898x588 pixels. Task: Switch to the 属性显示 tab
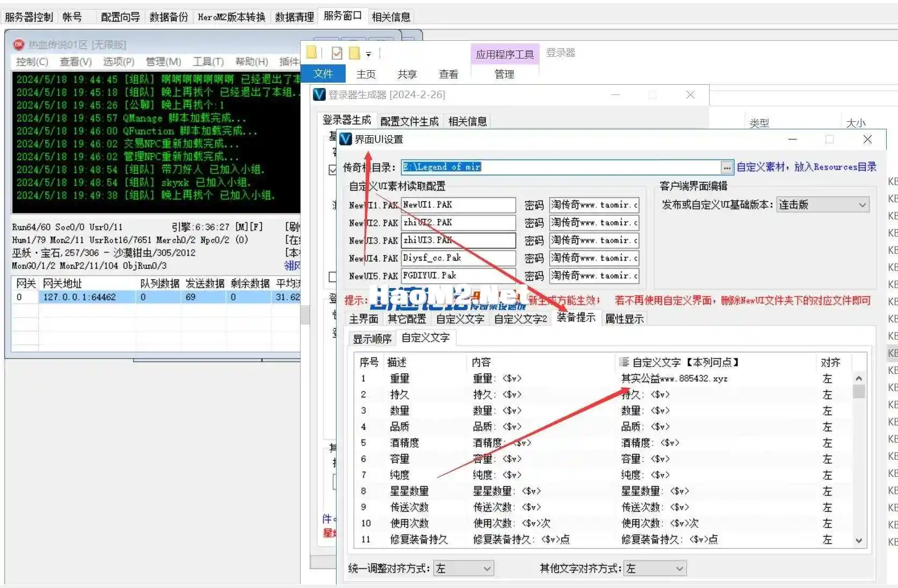click(x=624, y=319)
